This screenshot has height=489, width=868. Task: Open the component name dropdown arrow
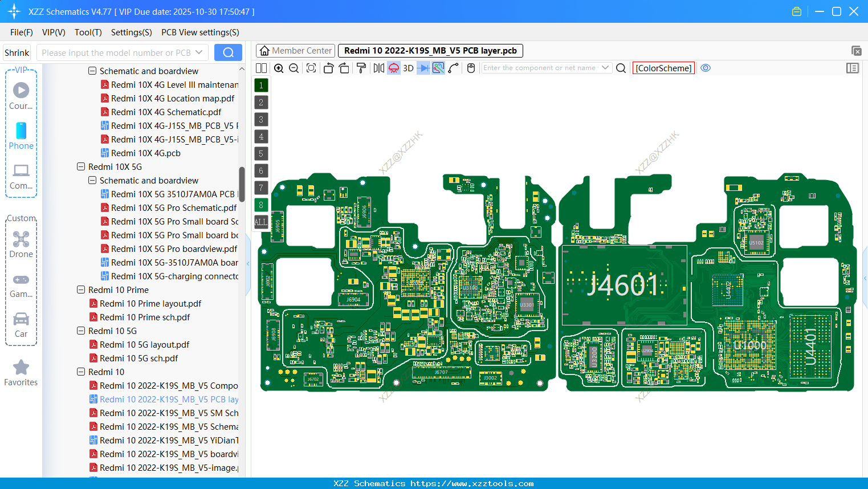point(605,68)
